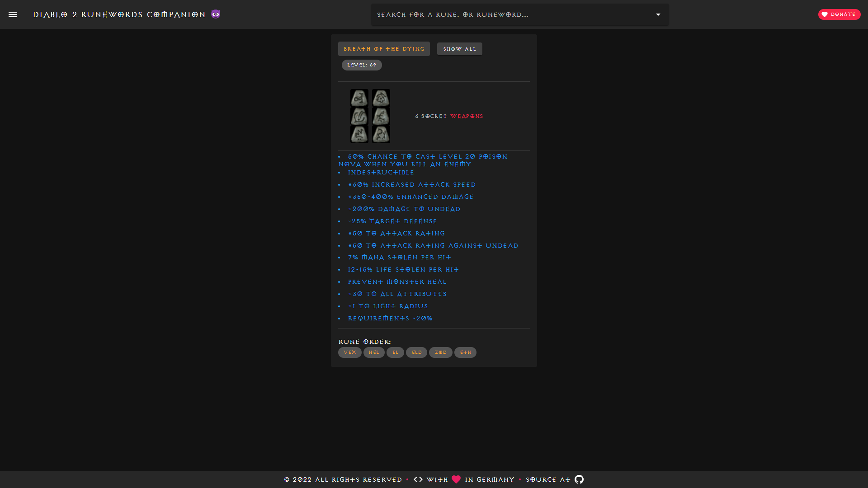
Task: Click the Diablo 2 Runewords Companion title
Action: [x=119, y=14]
